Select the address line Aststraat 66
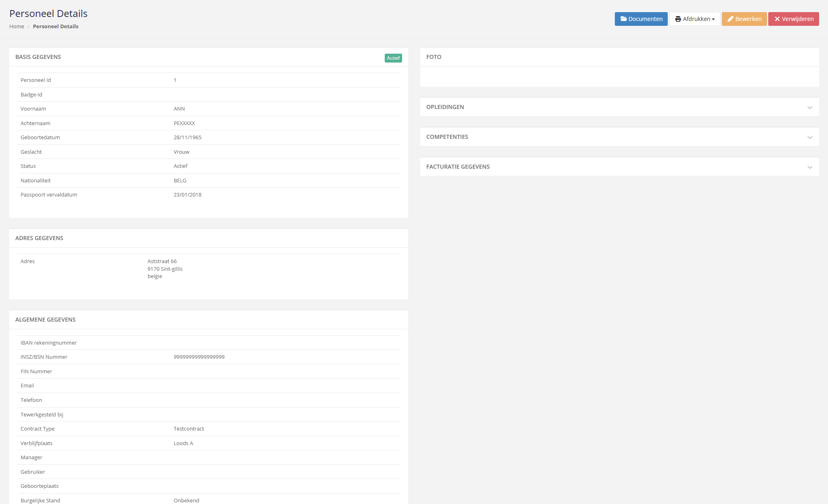 [x=162, y=261]
